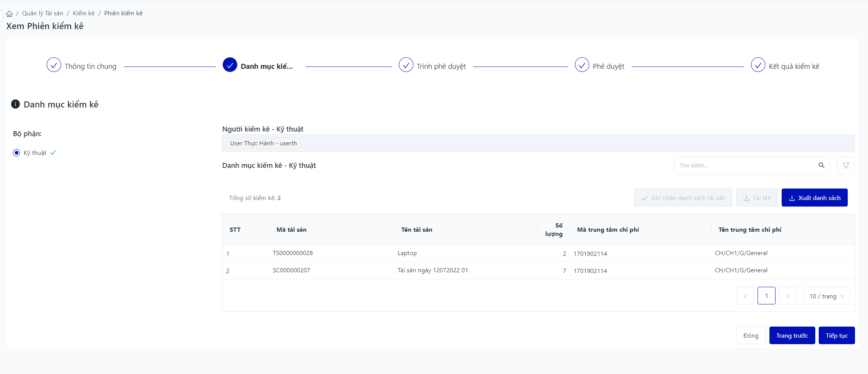Open the Kiểm kê breadcrumb link
Image resolution: width=868 pixels, height=374 pixels.
84,13
